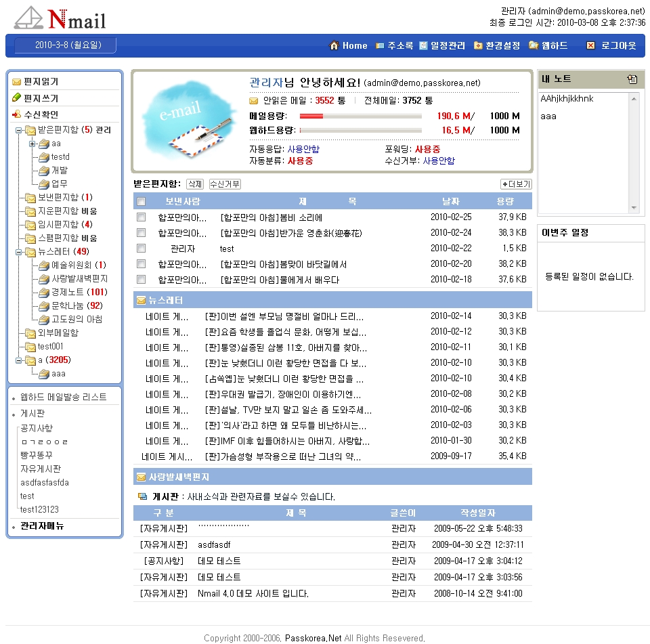Click the 웹하드 folder icon
Viewport: 650px width, 644px height.
(534, 46)
